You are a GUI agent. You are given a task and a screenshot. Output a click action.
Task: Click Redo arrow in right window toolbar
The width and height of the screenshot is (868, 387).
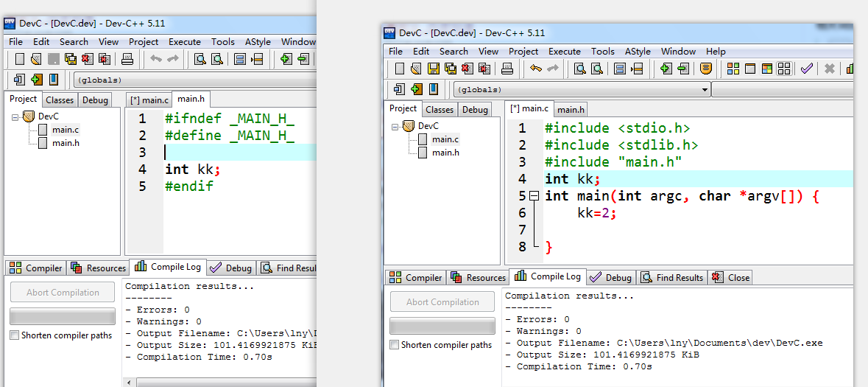point(552,69)
